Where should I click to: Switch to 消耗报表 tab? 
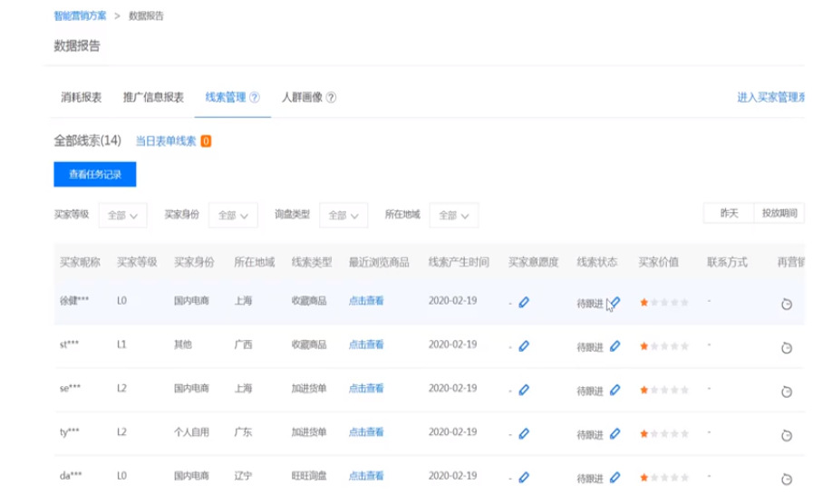82,98
